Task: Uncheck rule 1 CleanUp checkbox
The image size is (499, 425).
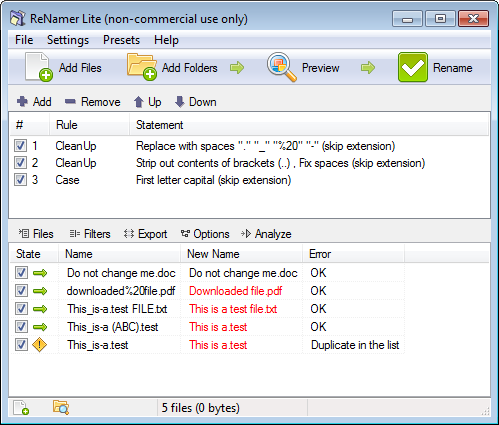Action: (20, 146)
